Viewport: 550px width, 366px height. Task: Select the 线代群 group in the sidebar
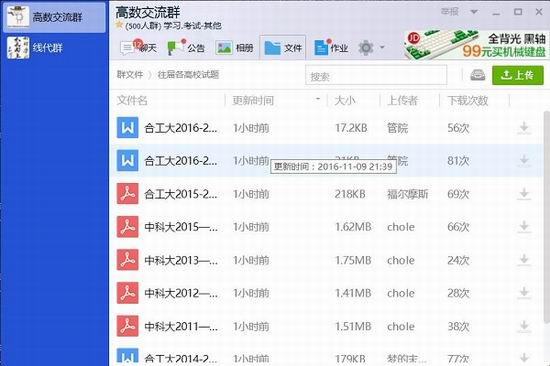pos(54,47)
